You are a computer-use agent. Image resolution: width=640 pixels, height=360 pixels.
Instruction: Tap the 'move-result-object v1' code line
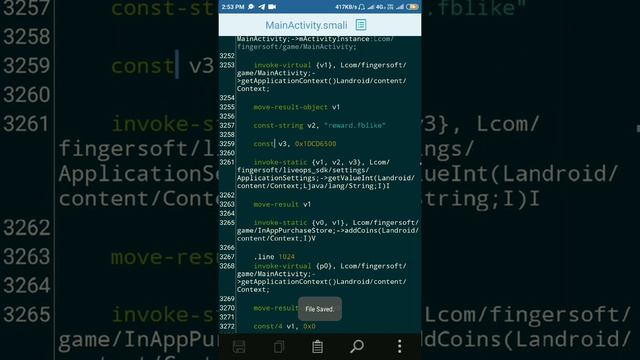point(296,107)
